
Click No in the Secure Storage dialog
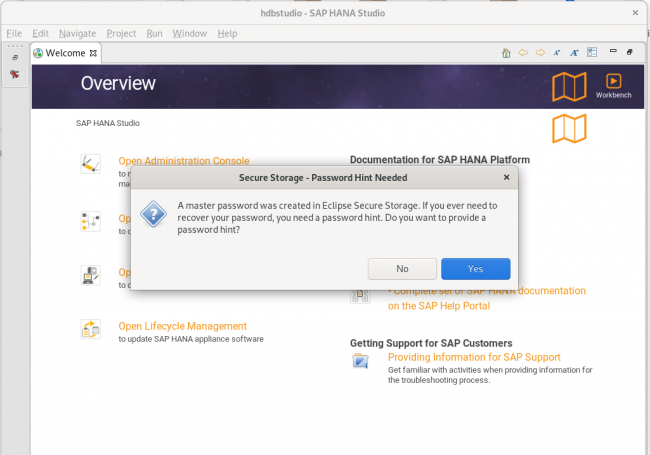coord(402,269)
